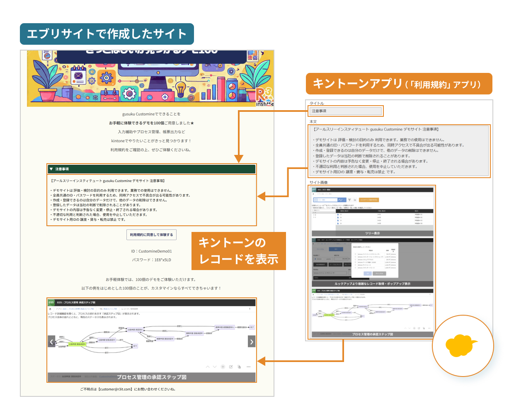Click the previous record up arrow in carousel slide
Screen dimensions: 509x420
click(208, 367)
